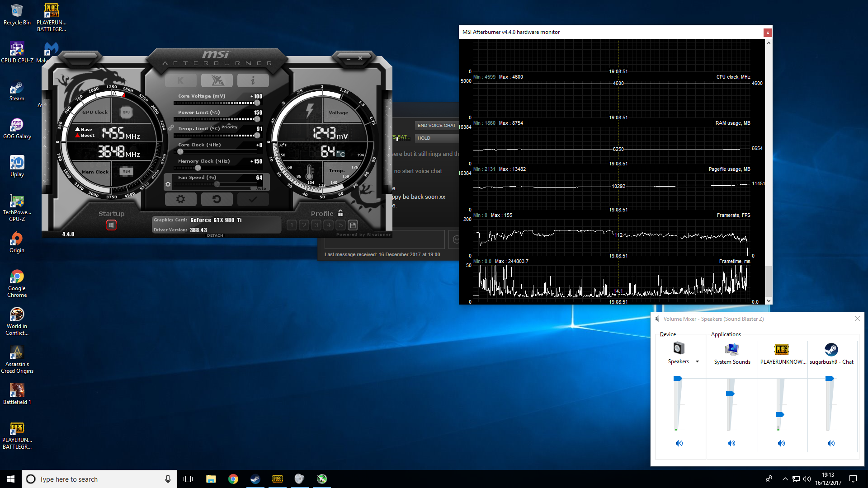Click the Core Clock slider knob
This screenshot has width=868, height=488.
point(180,152)
